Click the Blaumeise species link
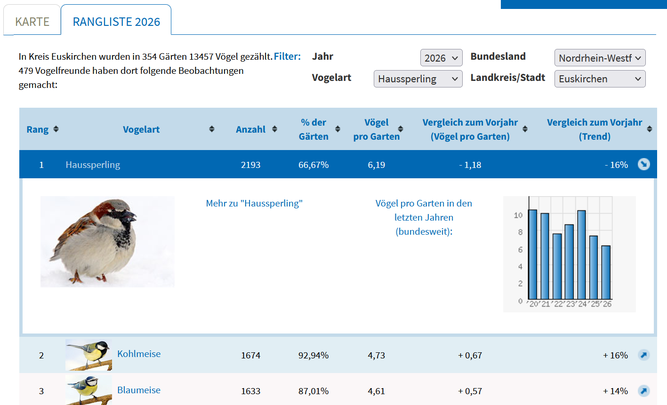Viewport: 667px width, 405px height. click(x=139, y=390)
